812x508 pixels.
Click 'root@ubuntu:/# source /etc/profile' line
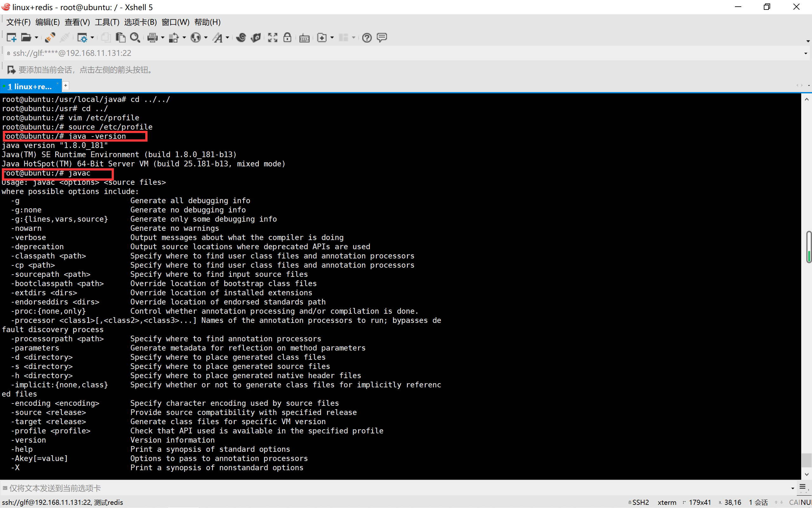[77, 127]
